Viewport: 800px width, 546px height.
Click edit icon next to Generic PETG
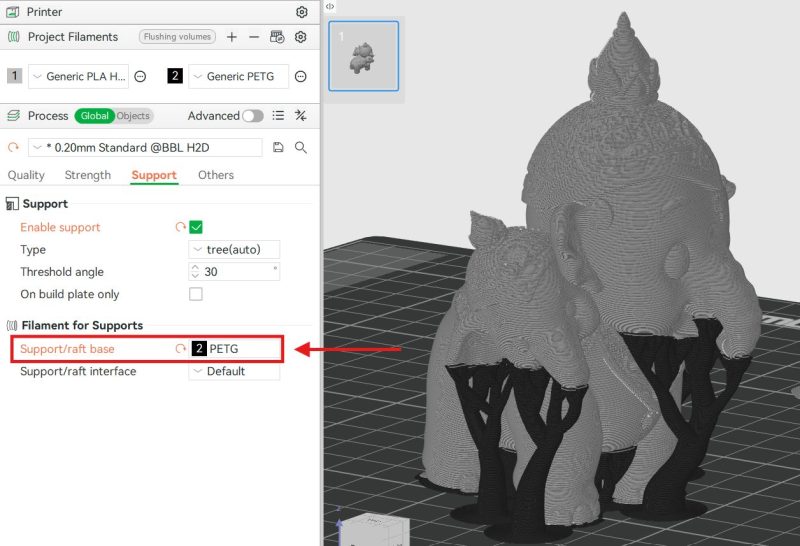point(301,76)
